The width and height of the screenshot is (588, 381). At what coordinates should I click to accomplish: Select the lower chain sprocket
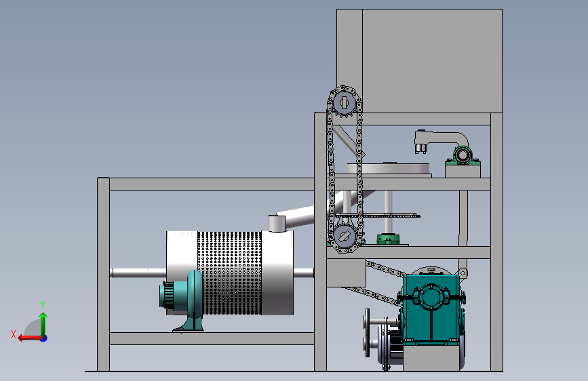click(x=345, y=237)
